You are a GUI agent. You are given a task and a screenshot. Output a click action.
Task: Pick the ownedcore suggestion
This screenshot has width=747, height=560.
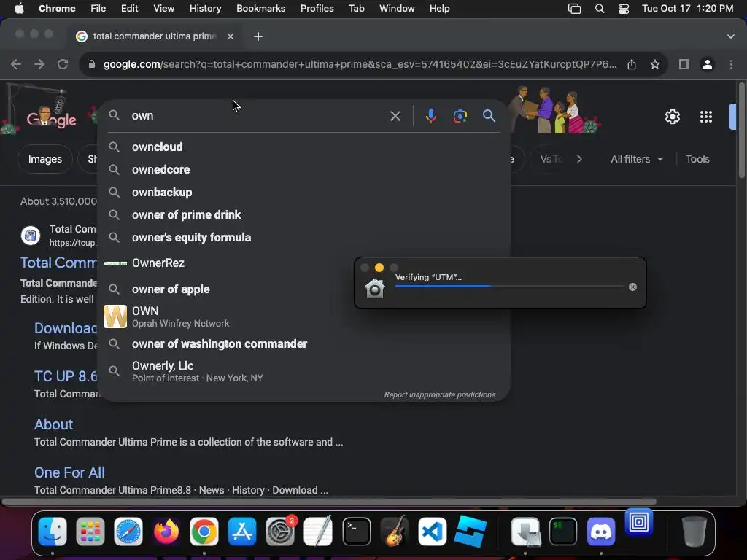(x=303, y=169)
